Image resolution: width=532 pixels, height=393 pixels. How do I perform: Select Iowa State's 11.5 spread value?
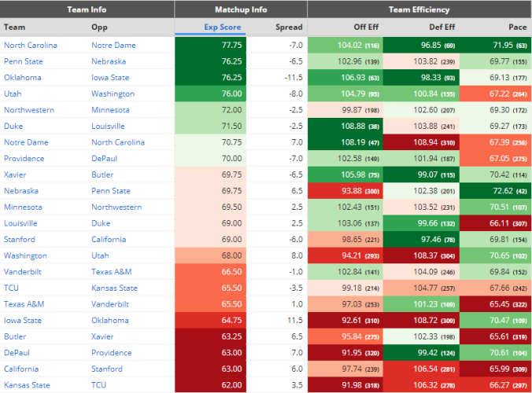point(295,321)
